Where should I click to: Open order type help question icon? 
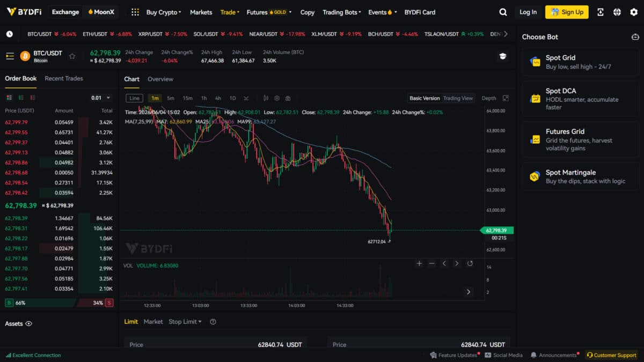(x=213, y=322)
